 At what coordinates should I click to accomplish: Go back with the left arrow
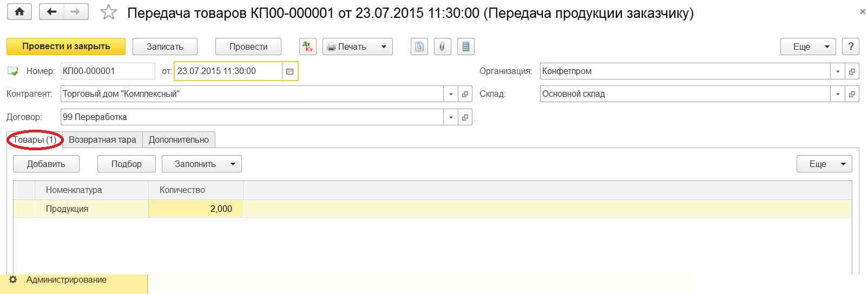52,12
